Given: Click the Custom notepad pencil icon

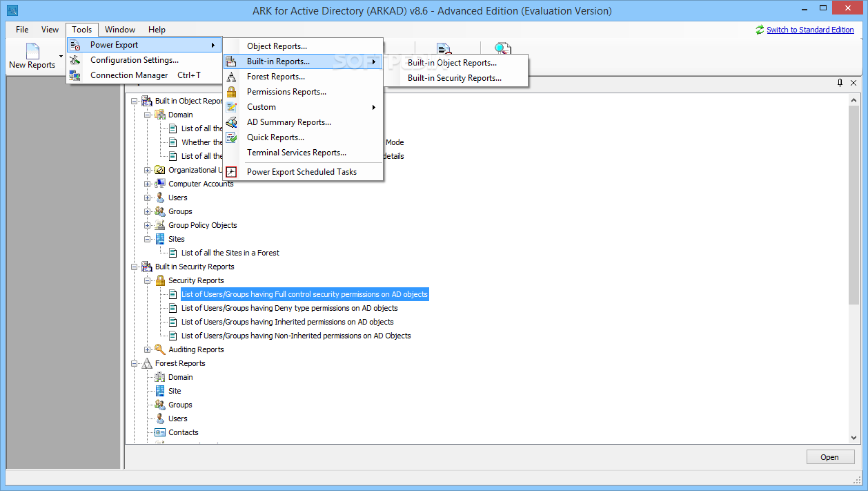Looking at the screenshot, I should coord(232,107).
